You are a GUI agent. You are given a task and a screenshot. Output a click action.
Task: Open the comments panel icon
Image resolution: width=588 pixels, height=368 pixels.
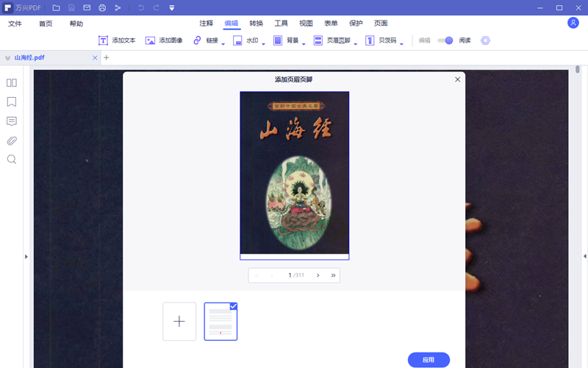[x=12, y=121]
